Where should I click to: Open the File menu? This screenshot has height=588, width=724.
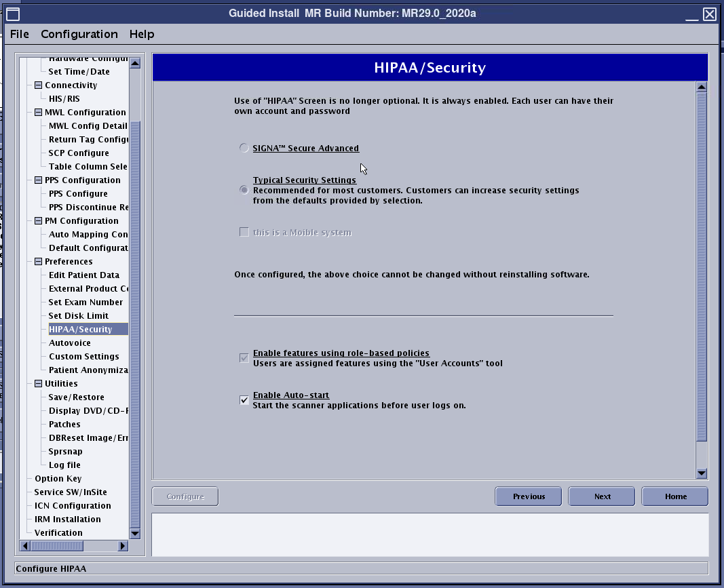coord(20,34)
